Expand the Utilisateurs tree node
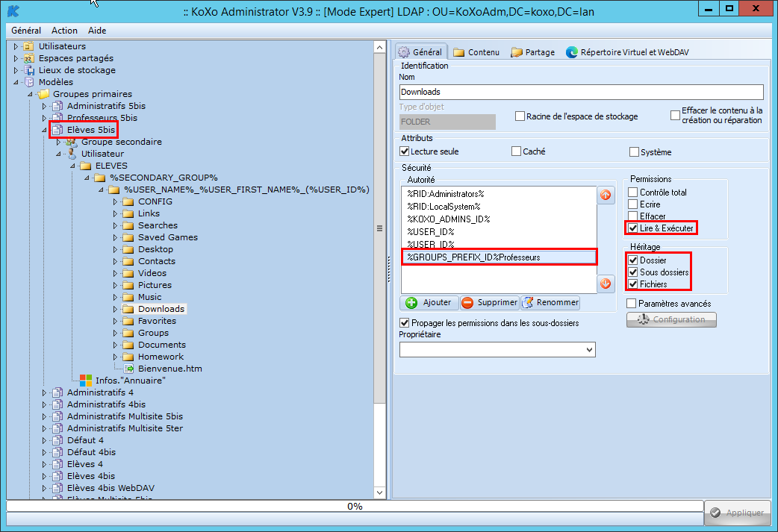 16,46
